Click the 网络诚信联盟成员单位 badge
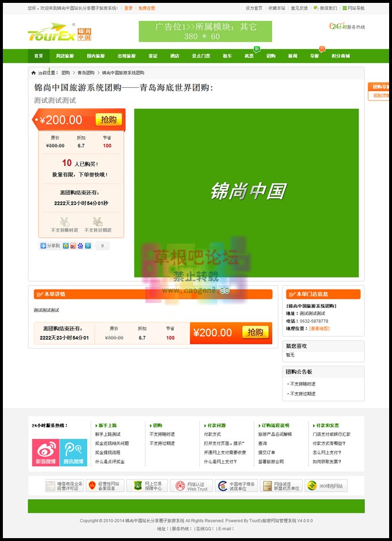Viewport: 392px width, 541px height. pos(281,486)
